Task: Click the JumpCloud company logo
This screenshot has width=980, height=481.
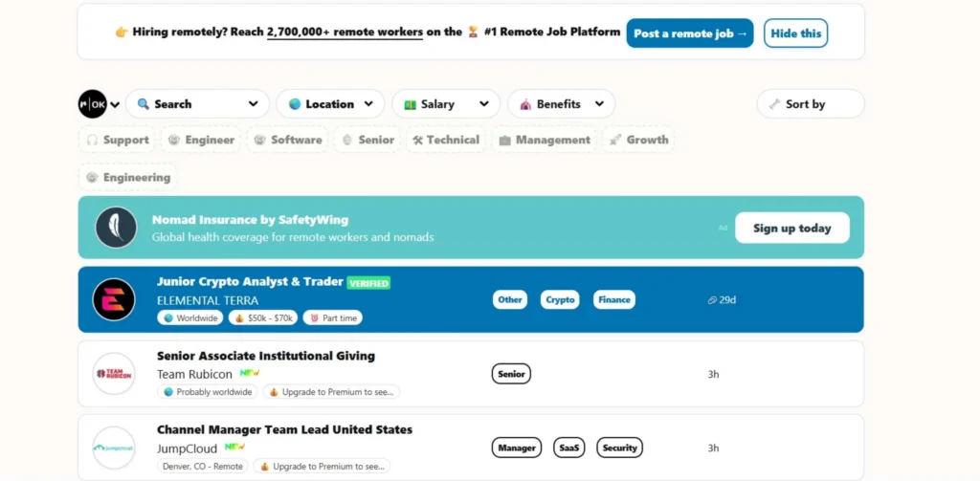Action: pos(114,448)
